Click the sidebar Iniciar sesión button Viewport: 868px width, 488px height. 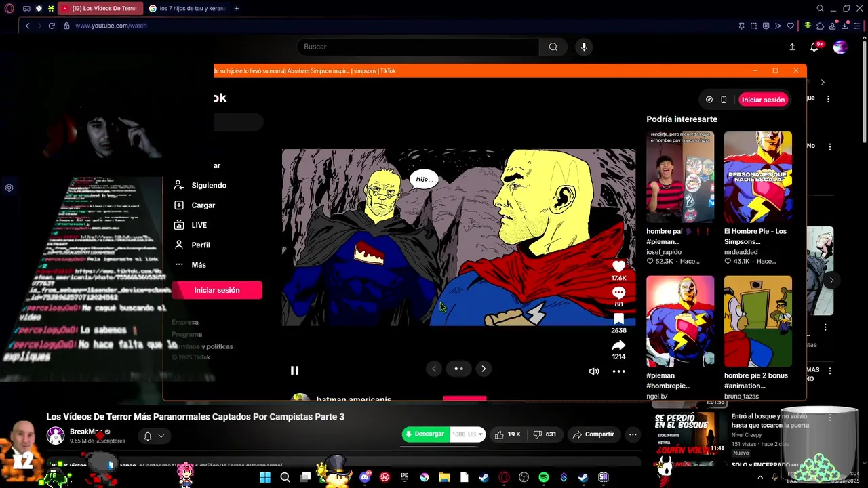[x=217, y=290]
